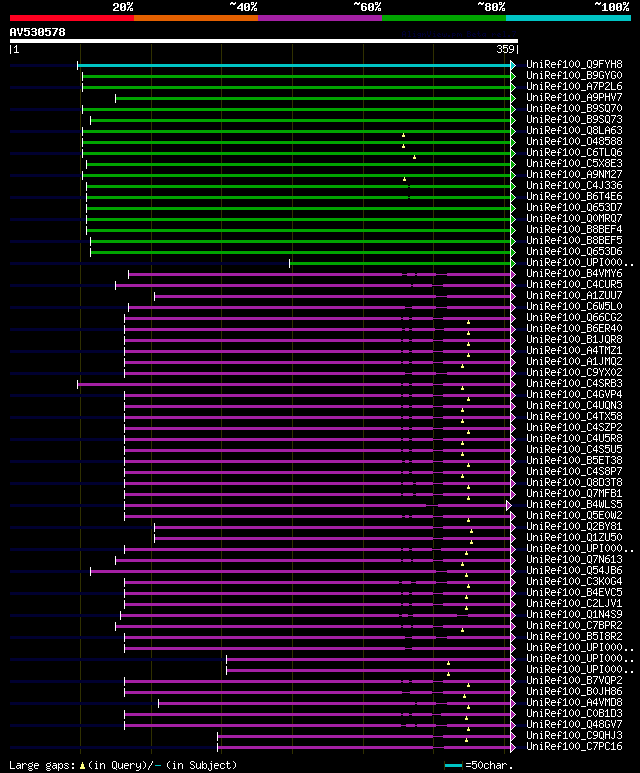Click the query end position label 359
The width and height of the screenshot is (640, 773).
pyautogui.click(x=505, y=49)
